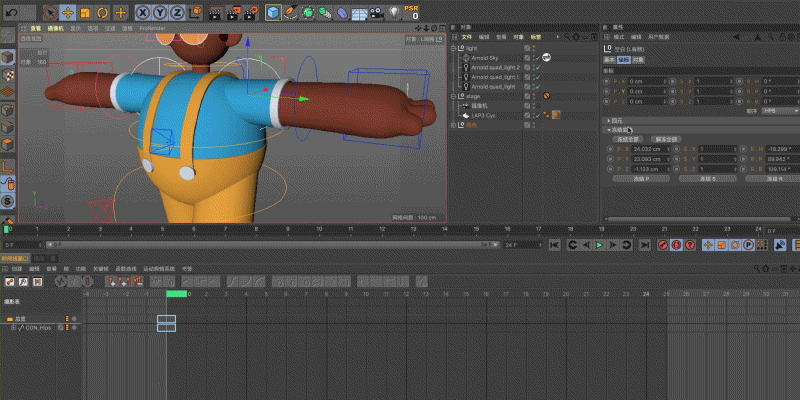800x400 pixels.
Task: Activate the Rotate tool
Action: (x=103, y=12)
